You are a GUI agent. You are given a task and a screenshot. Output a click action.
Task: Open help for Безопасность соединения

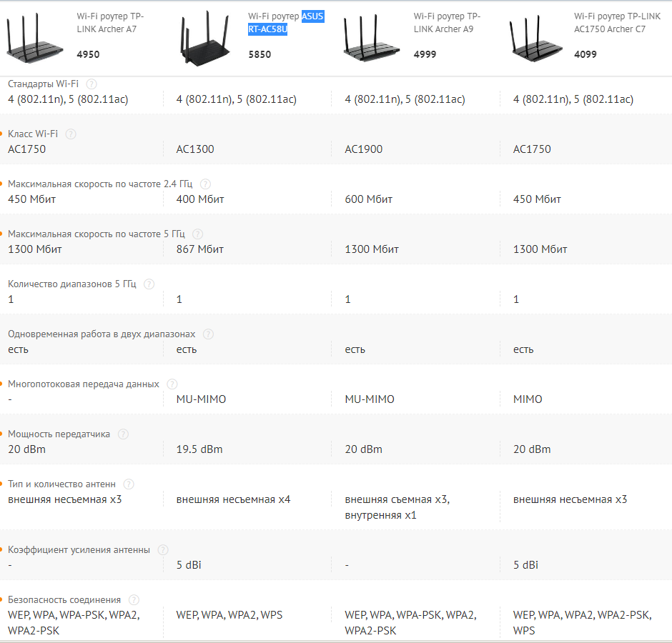pyautogui.click(x=134, y=599)
